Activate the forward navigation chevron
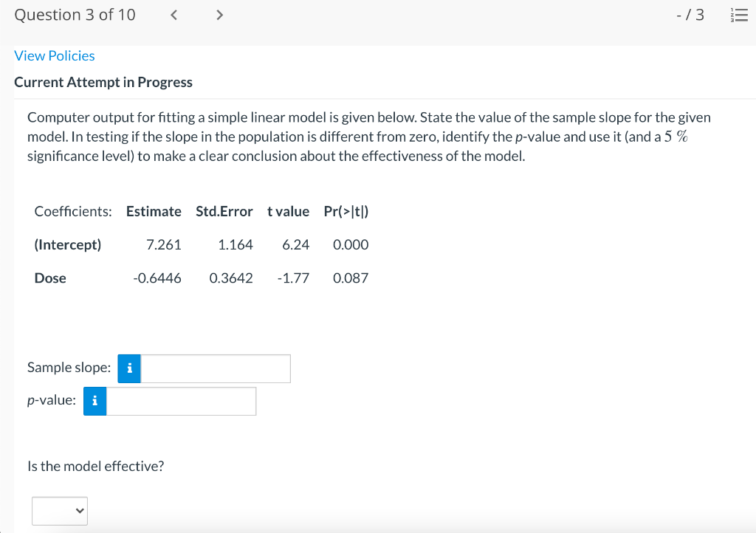Screen dimensions: 756x533 [219, 14]
